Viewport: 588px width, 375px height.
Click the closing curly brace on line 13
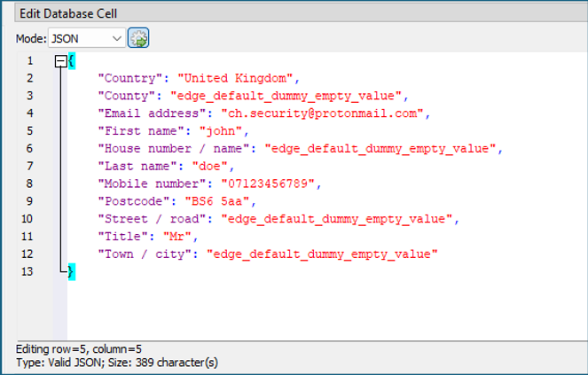(72, 271)
